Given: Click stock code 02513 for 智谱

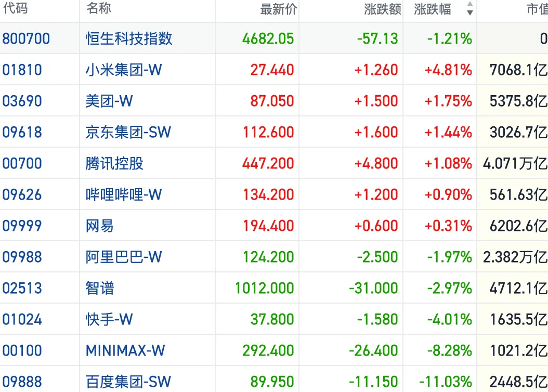Looking at the screenshot, I should (x=22, y=289).
